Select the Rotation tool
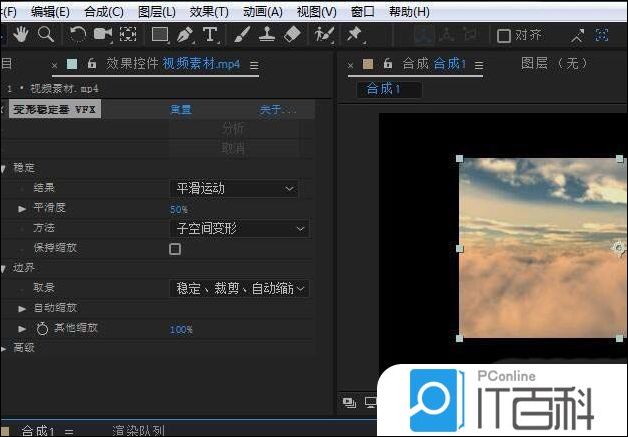 [x=77, y=35]
